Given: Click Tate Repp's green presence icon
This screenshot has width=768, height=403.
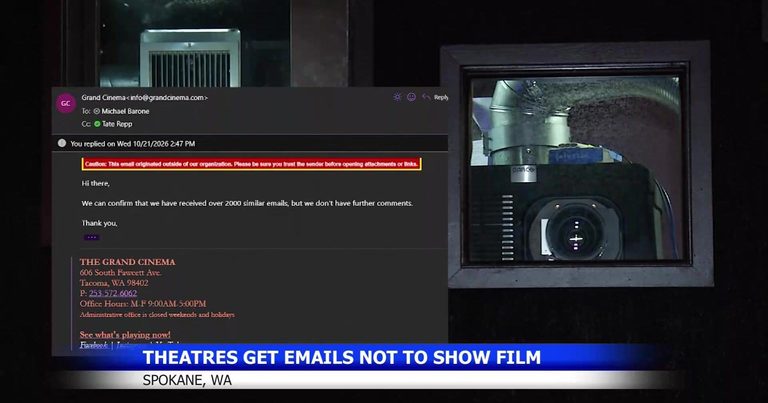Looking at the screenshot, I should (97, 124).
